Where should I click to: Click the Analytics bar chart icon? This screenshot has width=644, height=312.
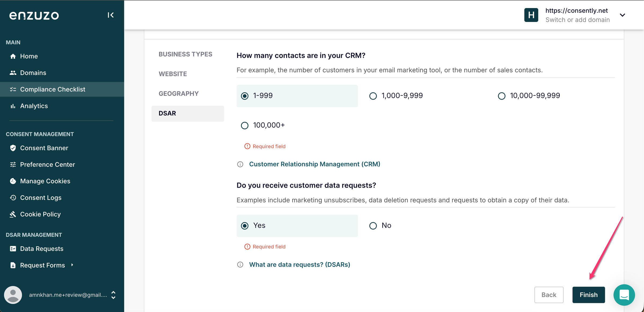[x=13, y=106]
